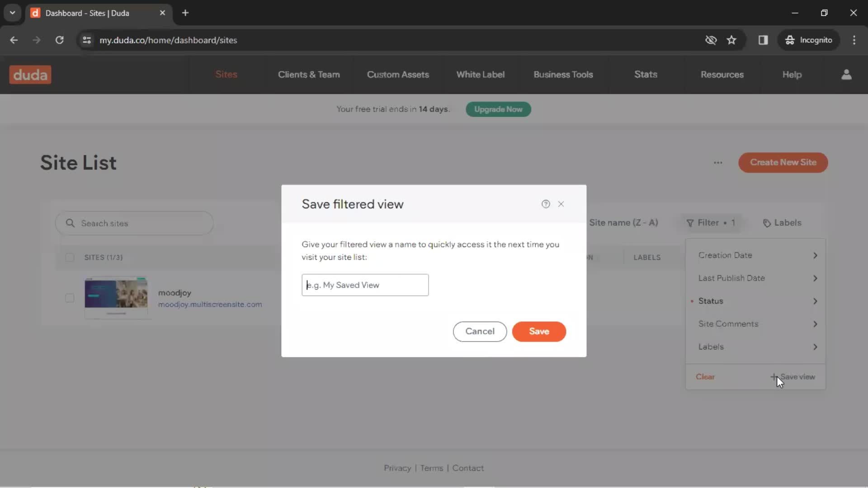
Task: Click the forward navigation arrow
Action: tap(37, 40)
